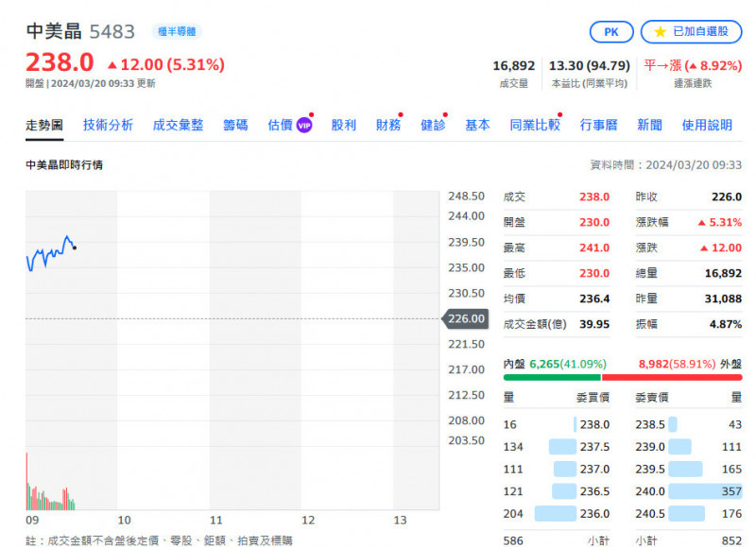Image resolution: width=756 pixels, height=547 pixels.
Task: Open the 成交彙整 tab
Action: (178, 126)
